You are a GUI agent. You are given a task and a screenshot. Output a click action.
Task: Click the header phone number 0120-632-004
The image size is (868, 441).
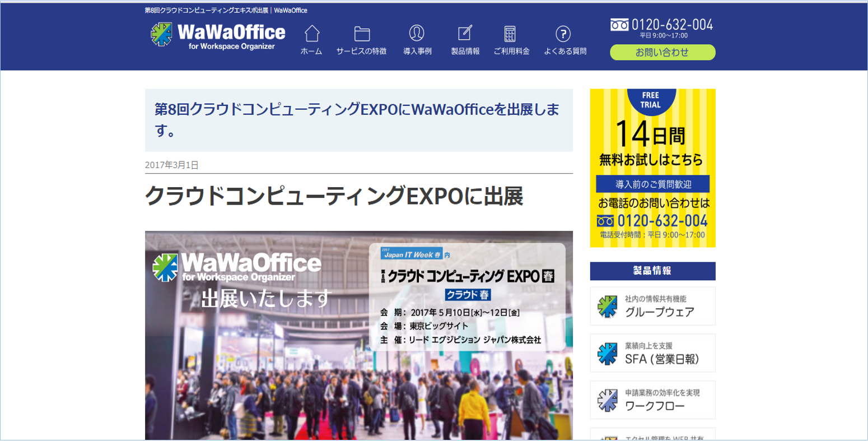672,25
